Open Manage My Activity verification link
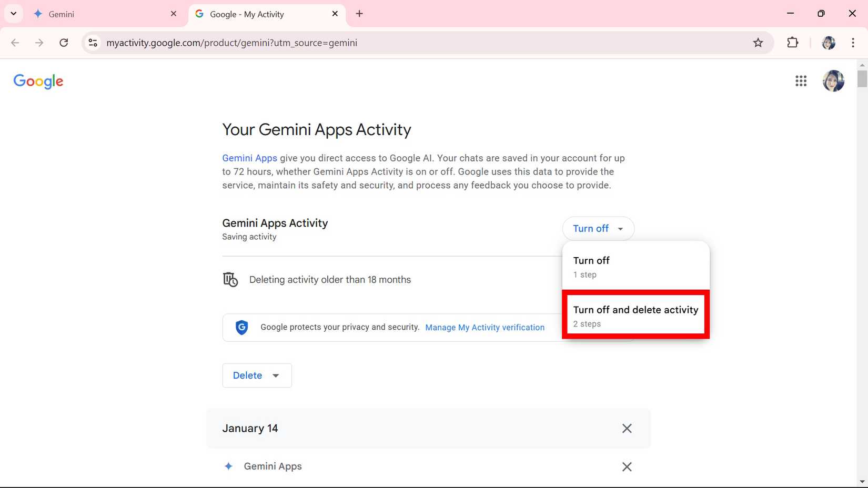The width and height of the screenshot is (868, 488). [x=485, y=328]
